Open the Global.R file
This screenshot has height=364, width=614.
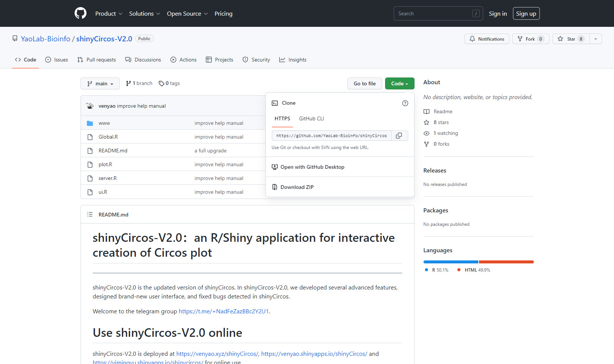tap(108, 137)
